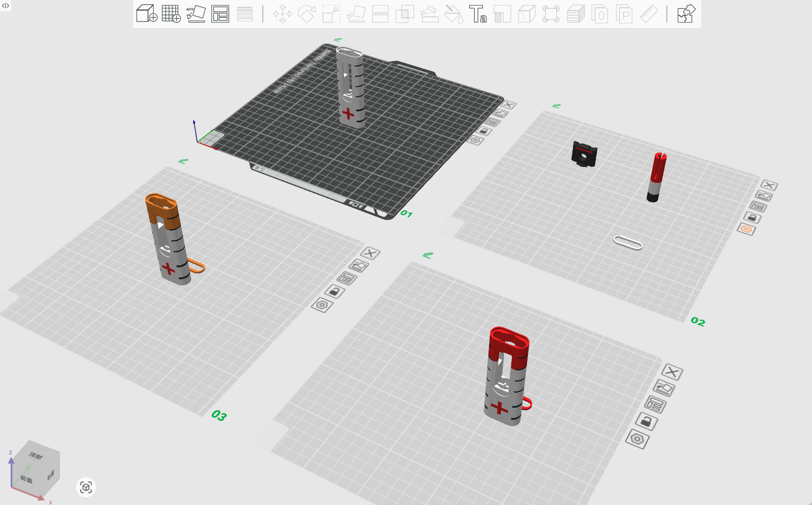Edit bottom-right plate name via green pencil
This screenshot has height=505, width=812.
[x=427, y=255]
